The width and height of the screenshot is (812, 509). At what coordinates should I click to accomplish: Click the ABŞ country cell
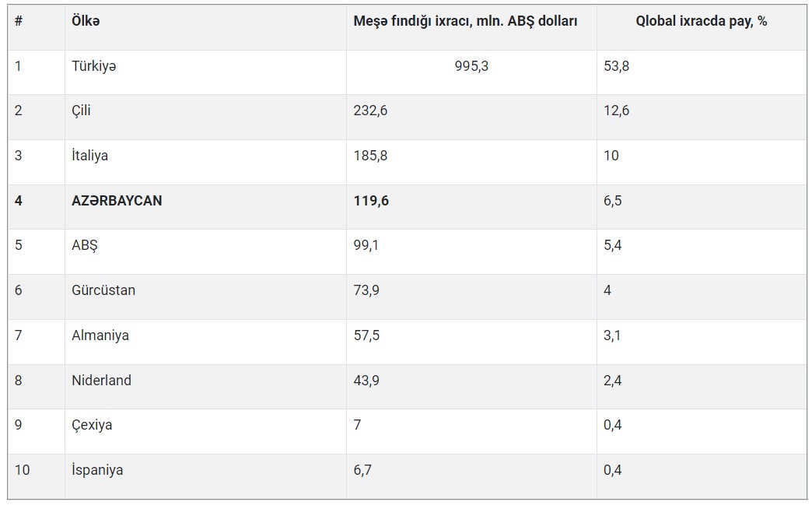click(x=85, y=245)
